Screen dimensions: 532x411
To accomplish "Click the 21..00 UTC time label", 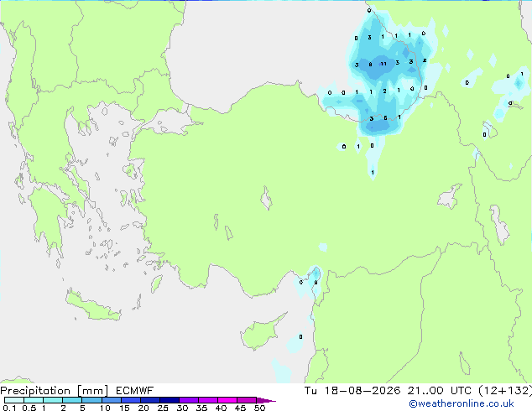I will pyautogui.click(x=440, y=391).
